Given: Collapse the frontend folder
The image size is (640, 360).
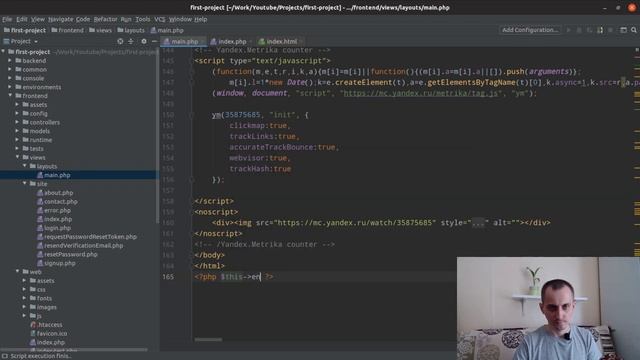Looking at the screenshot, I should click(x=10, y=96).
